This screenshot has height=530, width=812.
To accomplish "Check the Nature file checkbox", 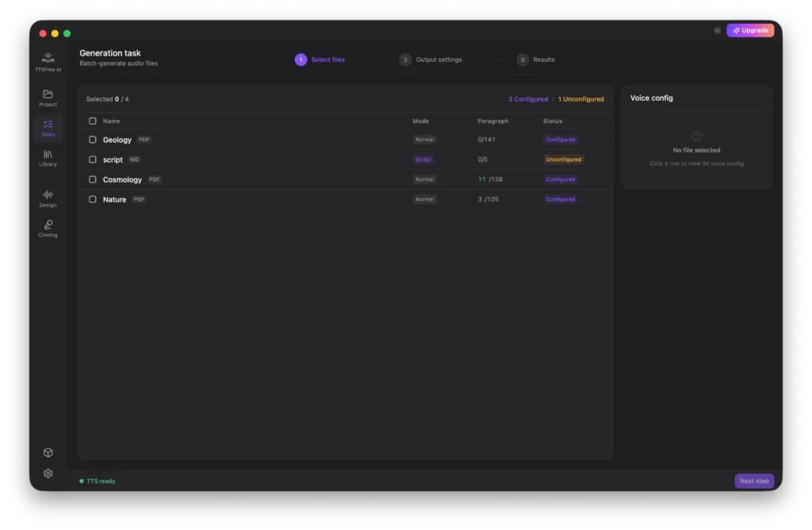I will click(92, 199).
